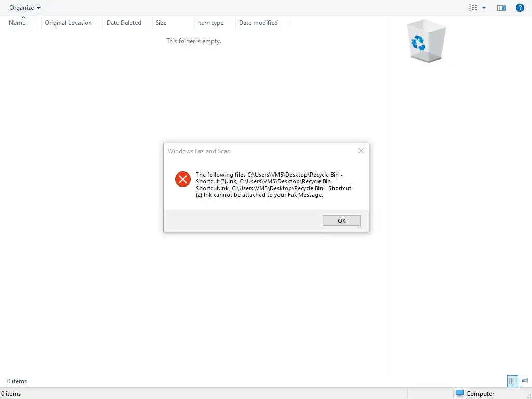Click the Windows Fax and Scan title
The height and width of the screenshot is (399, 532).
pos(199,151)
